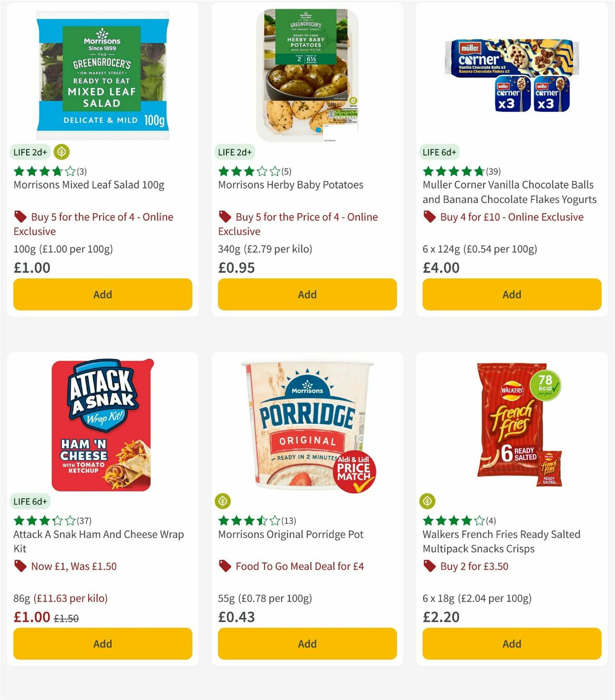Image resolution: width=615 pixels, height=700 pixels.
Task: Click the leaf icon on the Morrisons Porridge Pot card
Action: 223,502
